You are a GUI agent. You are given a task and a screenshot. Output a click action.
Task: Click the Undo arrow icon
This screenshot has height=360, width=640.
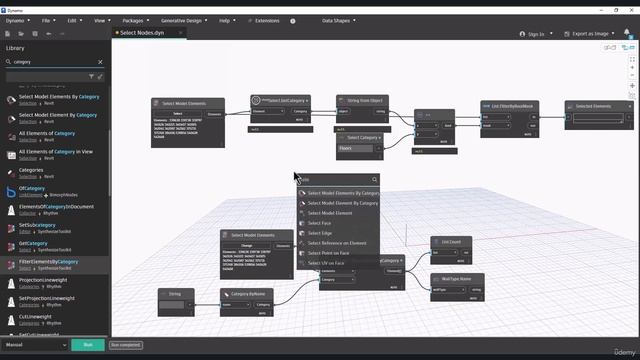pyautogui.click(x=49, y=34)
